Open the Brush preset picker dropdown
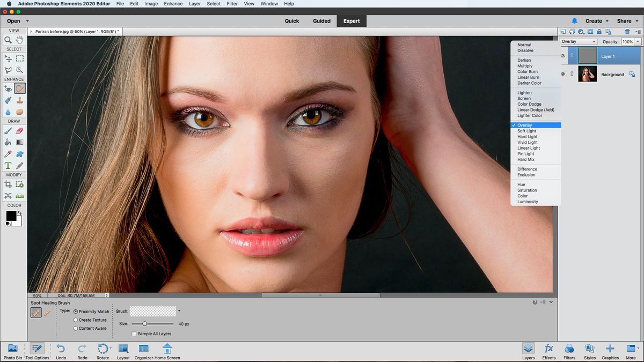This screenshot has height=362, width=644. click(179, 311)
